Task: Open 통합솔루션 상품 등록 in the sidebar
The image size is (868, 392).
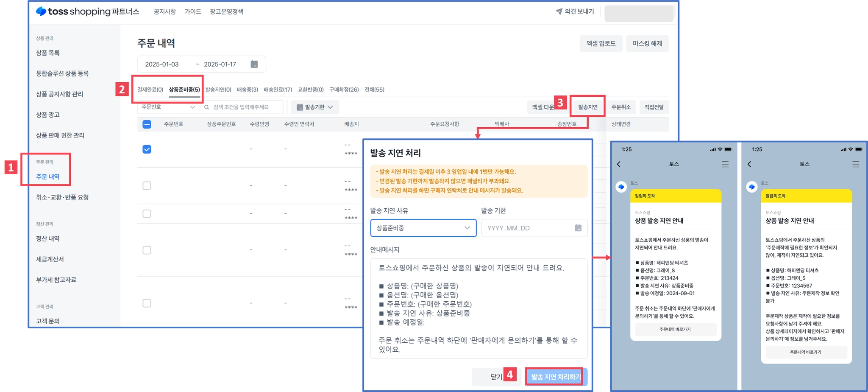Action: click(x=62, y=73)
